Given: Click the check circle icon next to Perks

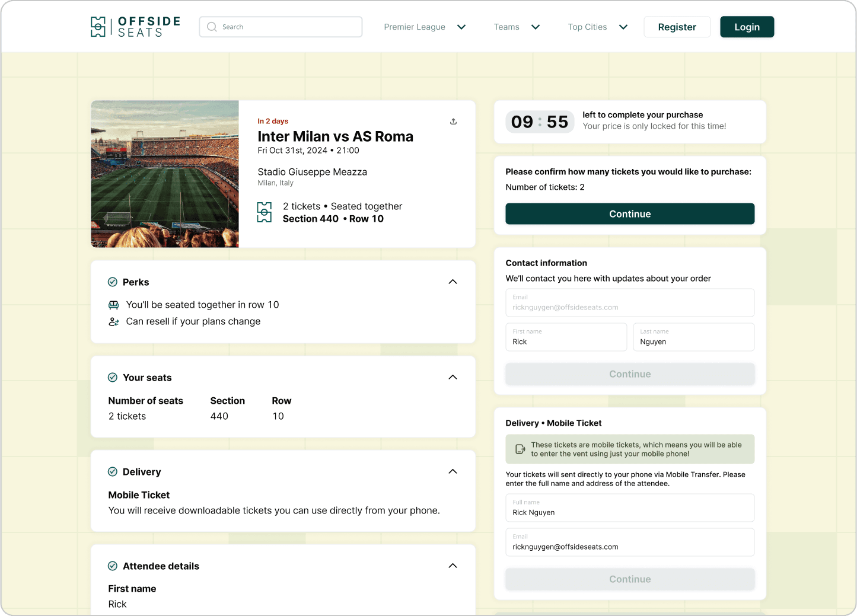Looking at the screenshot, I should (112, 282).
